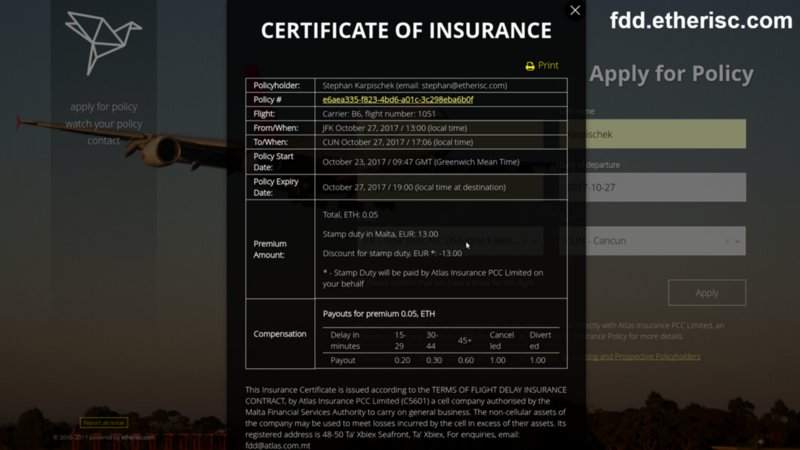Click the 'Diverted' column header in compensation table

[x=540, y=340]
